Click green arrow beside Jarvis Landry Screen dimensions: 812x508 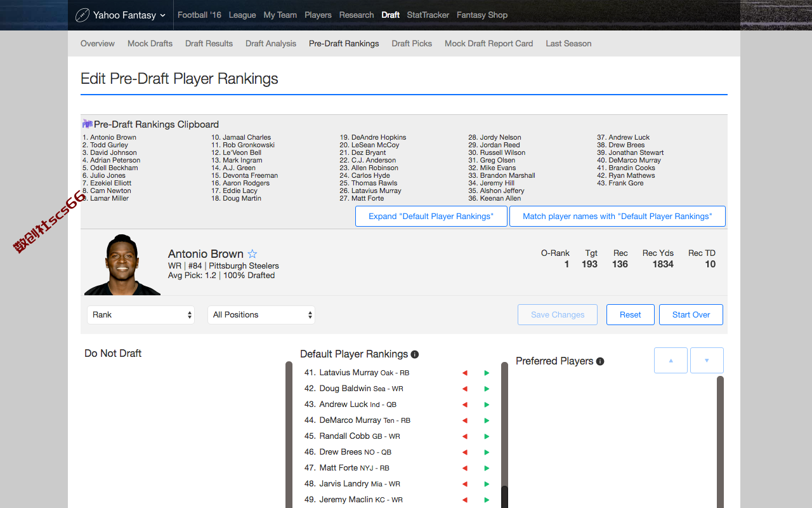point(487,484)
